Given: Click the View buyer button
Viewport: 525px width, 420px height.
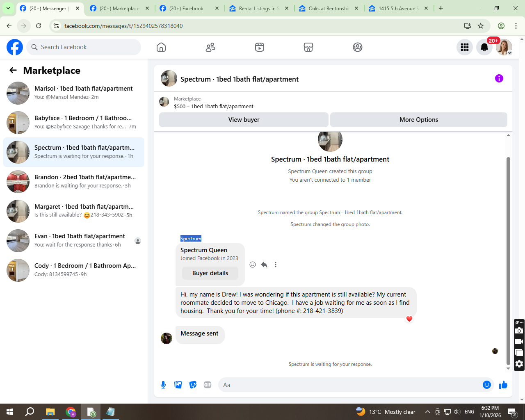Looking at the screenshot, I should click(x=244, y=120).
